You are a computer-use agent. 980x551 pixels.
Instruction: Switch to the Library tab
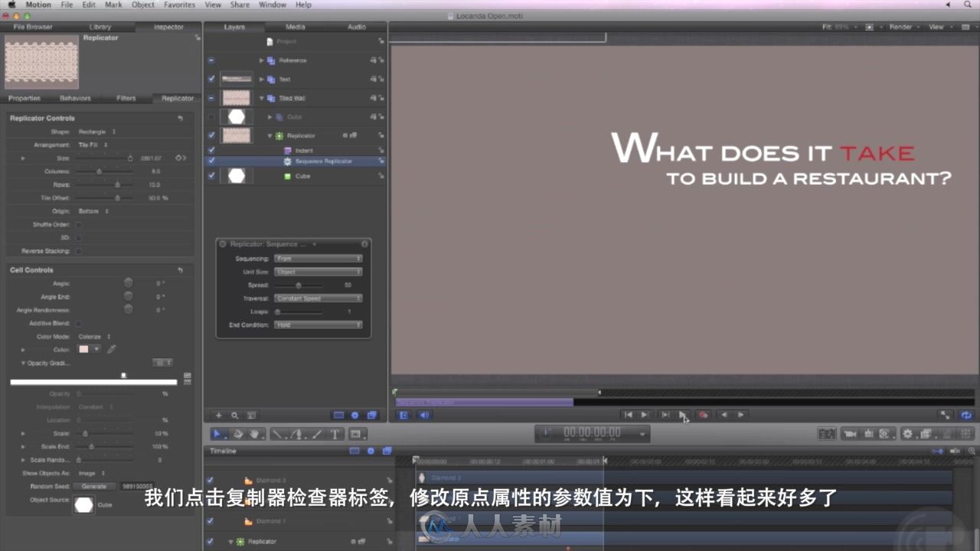click(100, 27)
